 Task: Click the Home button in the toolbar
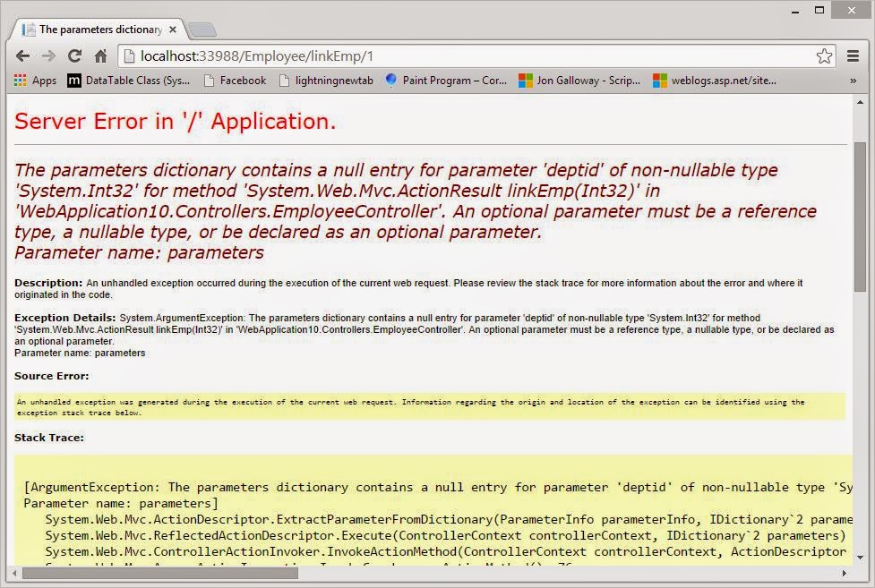pos(100,55)
